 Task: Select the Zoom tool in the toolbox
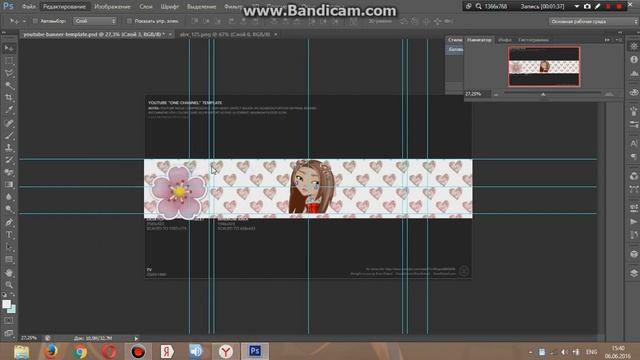pos(9,285)
